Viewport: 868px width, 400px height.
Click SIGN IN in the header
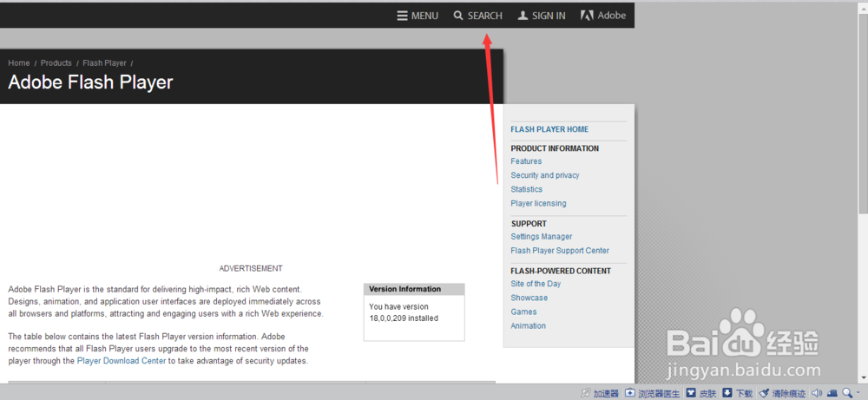click(x=542, y=16)
